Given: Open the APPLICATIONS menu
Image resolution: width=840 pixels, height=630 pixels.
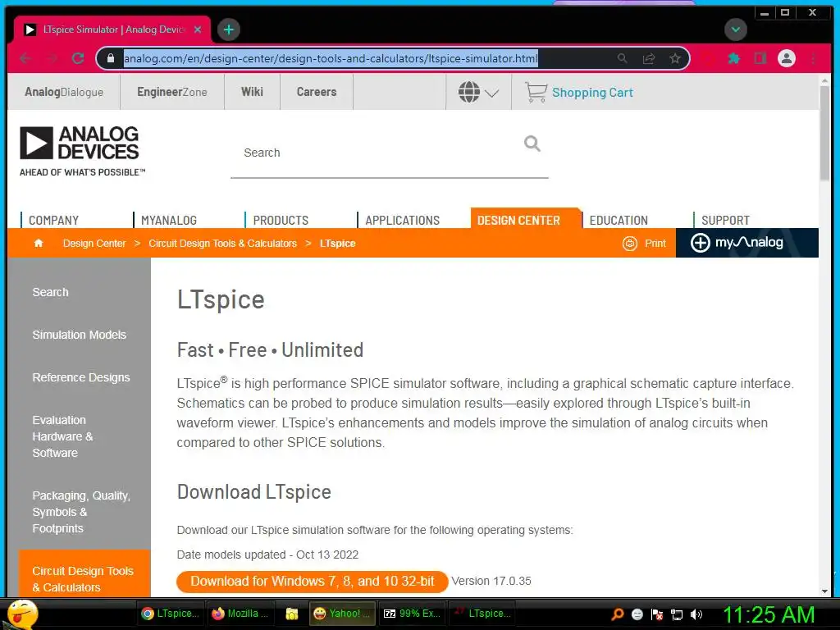Looking at the screenshot, I should pos(402,220).
